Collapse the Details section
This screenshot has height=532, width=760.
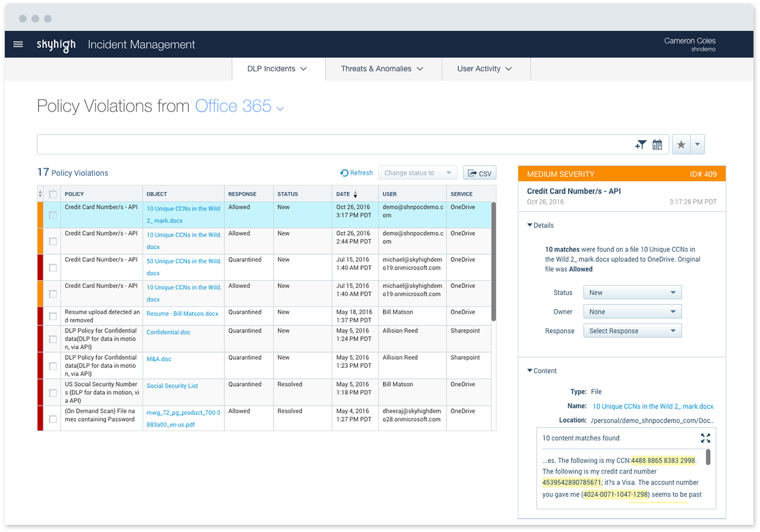[540, 226]
